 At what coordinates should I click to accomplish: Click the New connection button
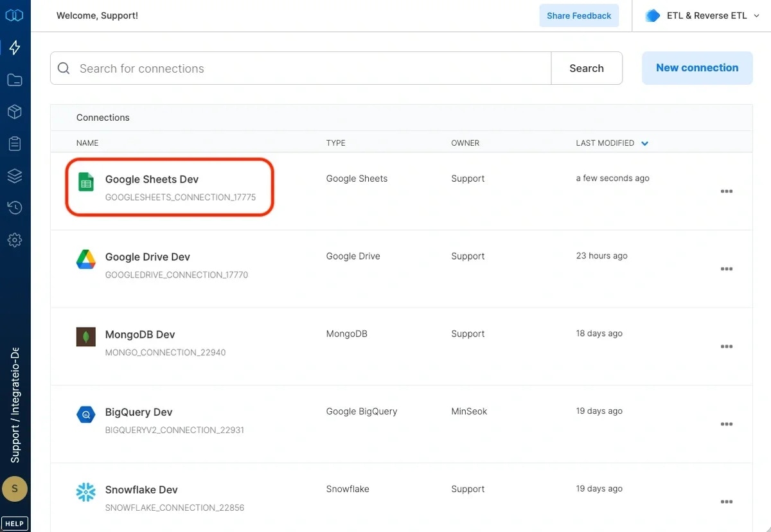[697, 68]
